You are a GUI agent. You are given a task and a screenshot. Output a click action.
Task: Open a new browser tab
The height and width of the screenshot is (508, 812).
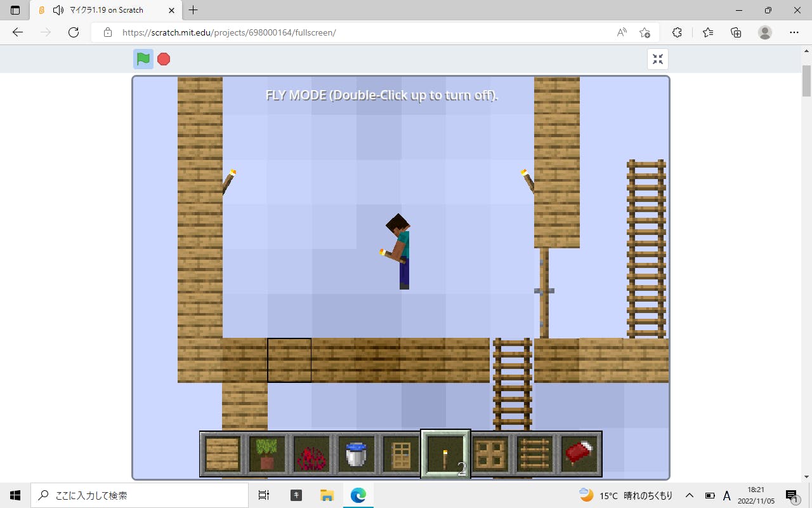click(x=193, y=10)
